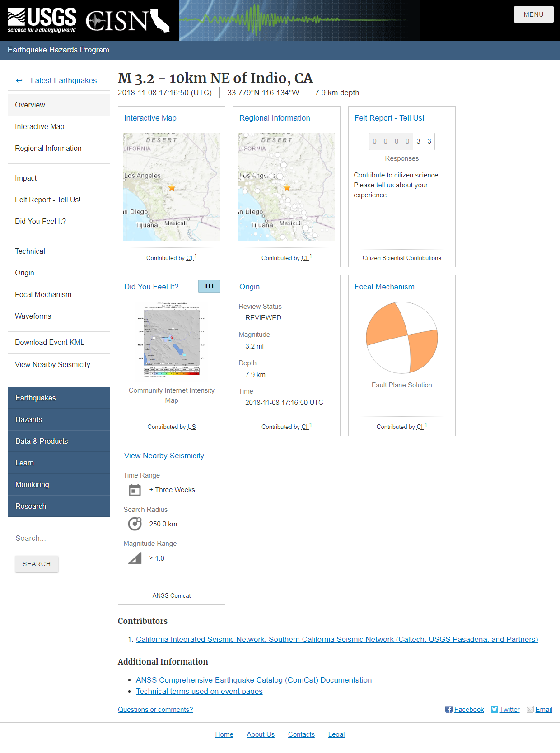The height and width of the screenshot is (753, 560).
Task: Click the intensity III badge
Action: pyautogui.click(x=209, y=286)
